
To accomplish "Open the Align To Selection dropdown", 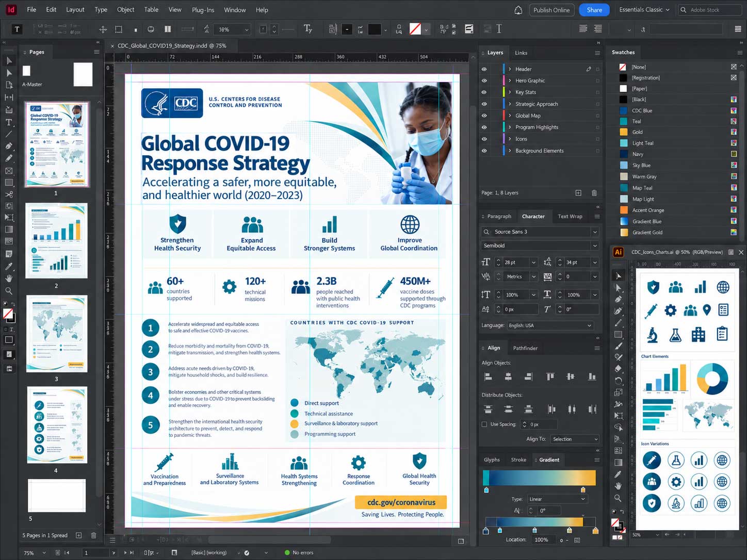I will coord(574,439).
